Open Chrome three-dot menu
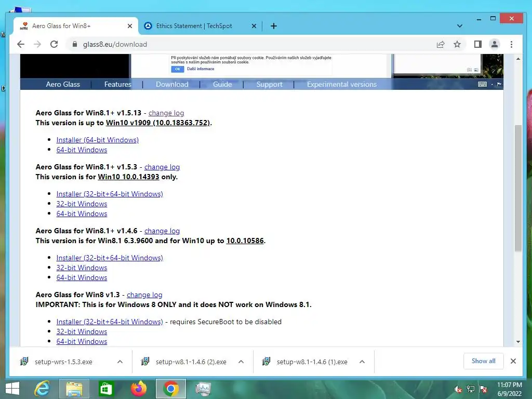Image resolution: width=532 pixels, height=399 pixels. [x=511, y=45]
